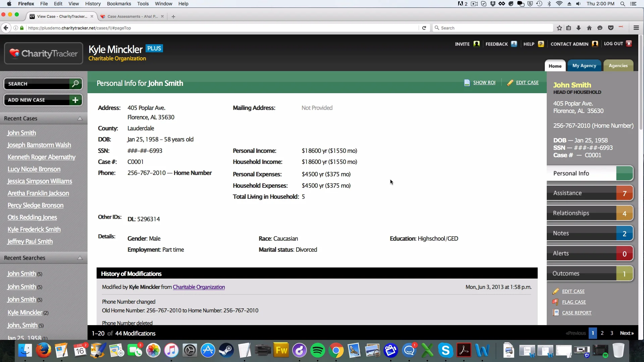Open the Bookmarks menu in the menu bar
Image resolution: width=644 pixels, height=362 pixels.
pyautogui.click(x=119, y=4)
